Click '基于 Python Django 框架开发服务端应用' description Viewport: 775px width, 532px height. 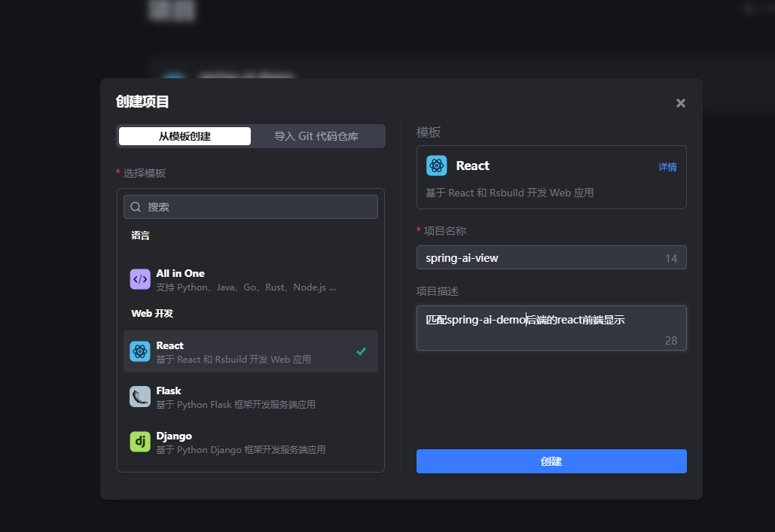[241, 450]
